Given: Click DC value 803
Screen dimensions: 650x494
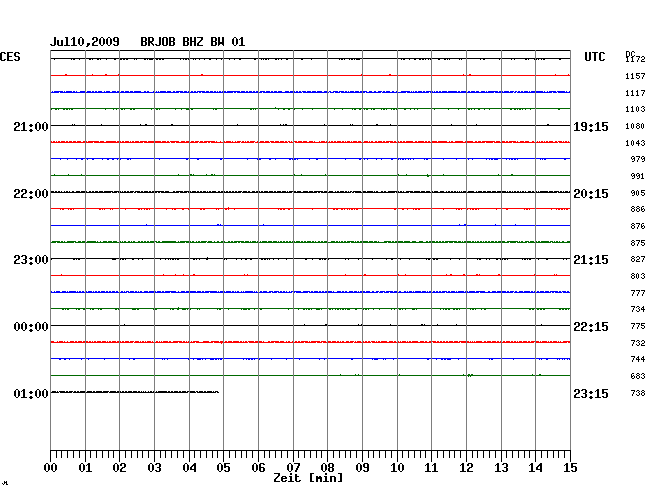Looking at the screenshot, I should point(638,276).
